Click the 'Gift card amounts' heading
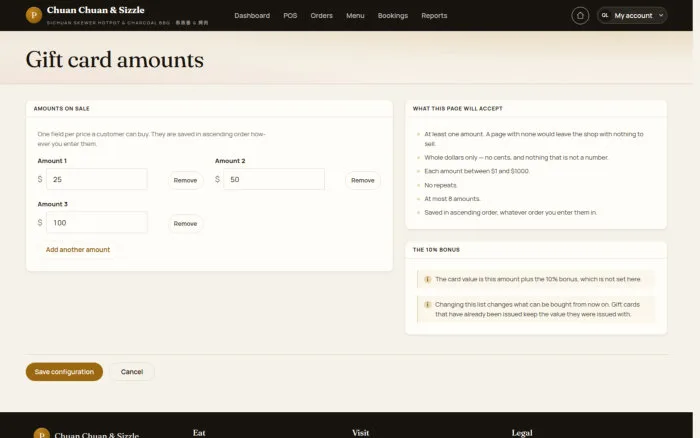 tap(115, 60)
